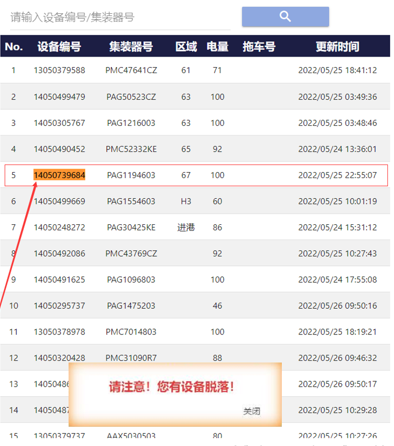Screen dimensions: 394x446
Task: Click container number PMC31090R7
Action: (x=131, y=358)
